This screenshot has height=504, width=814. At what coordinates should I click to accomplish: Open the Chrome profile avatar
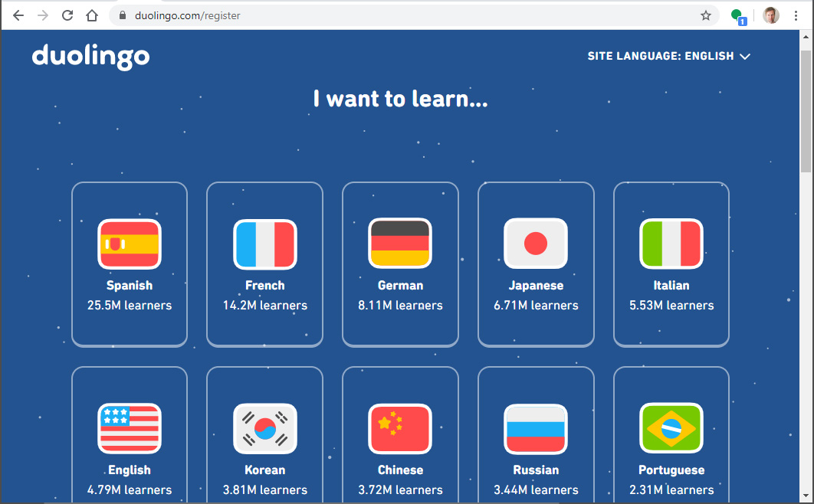click(x=771, y=15)
